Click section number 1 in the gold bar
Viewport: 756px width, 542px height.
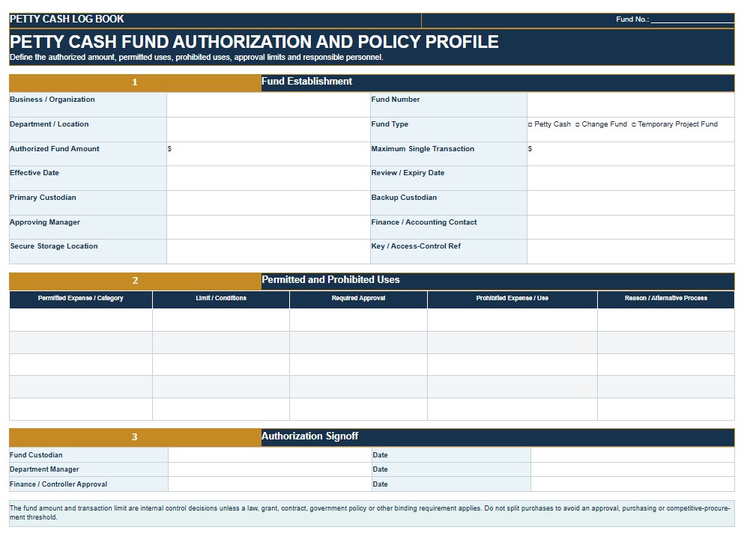tap(135, 82)
